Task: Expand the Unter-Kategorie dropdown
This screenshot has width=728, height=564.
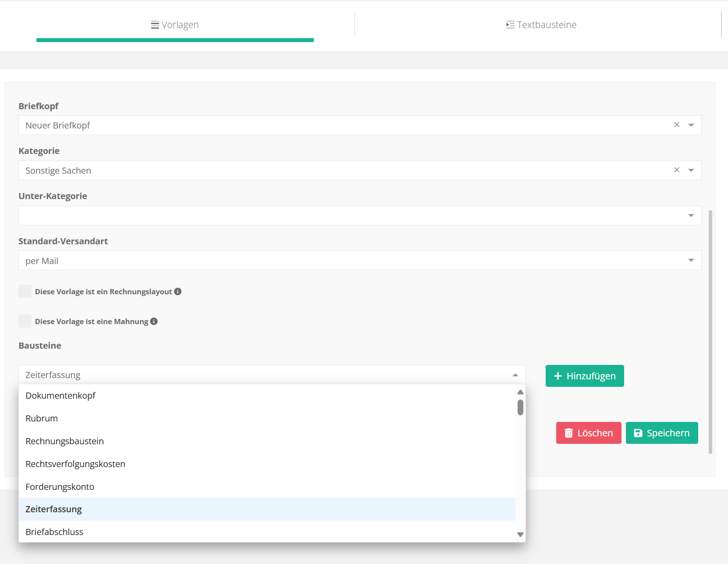Action: [691, 216]
